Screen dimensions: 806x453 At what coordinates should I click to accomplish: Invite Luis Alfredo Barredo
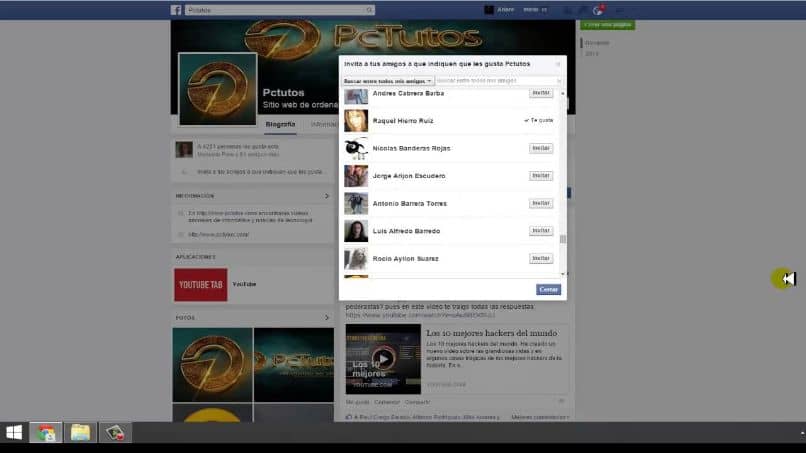(x=541, y=231)
